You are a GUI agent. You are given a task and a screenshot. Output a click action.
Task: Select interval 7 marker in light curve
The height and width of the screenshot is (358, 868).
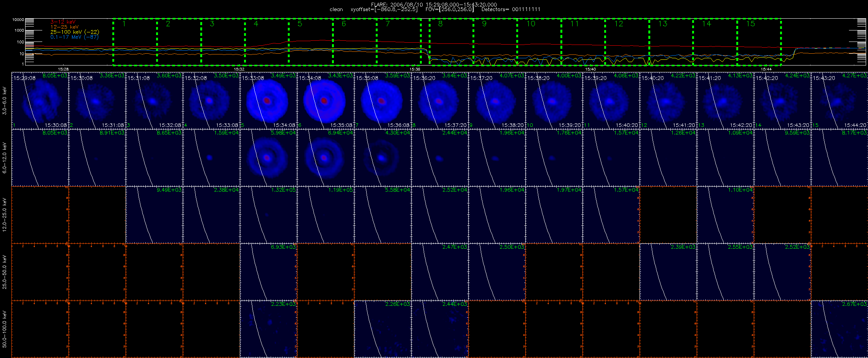click(388, 24)
